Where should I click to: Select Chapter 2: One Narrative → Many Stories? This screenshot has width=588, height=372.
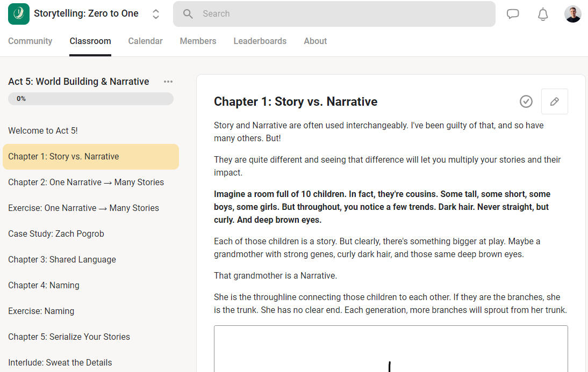(x=86, y=182)
